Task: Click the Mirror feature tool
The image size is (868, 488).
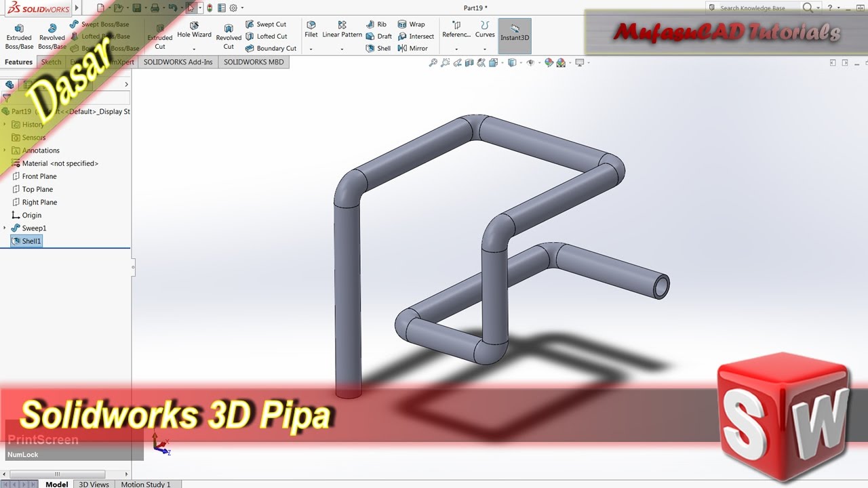Action: (413, 49)
